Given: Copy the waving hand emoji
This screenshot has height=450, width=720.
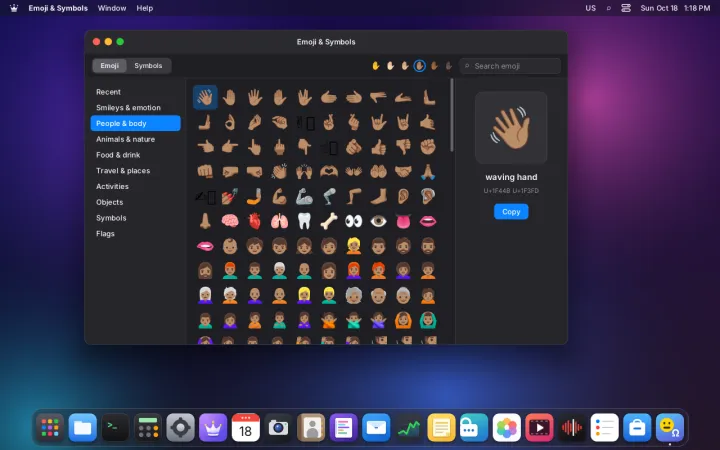Looking at the screenshot, I should [511, 212].
